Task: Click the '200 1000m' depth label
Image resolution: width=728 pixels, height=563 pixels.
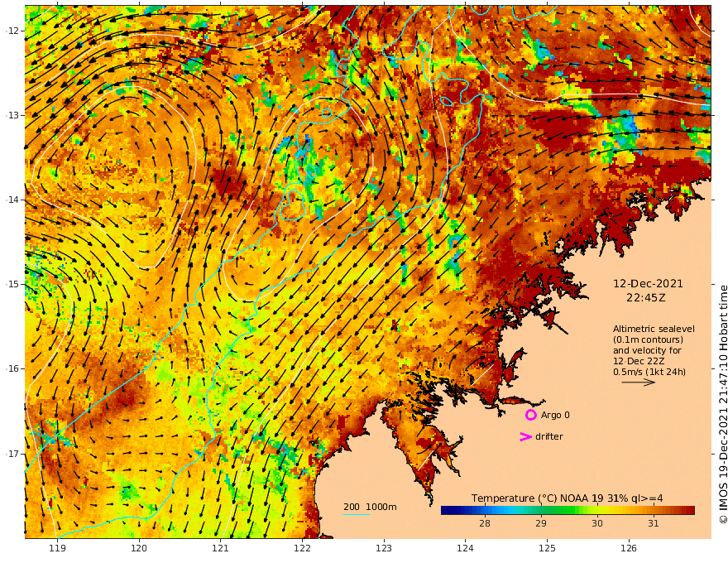Action: pos(370,507)
